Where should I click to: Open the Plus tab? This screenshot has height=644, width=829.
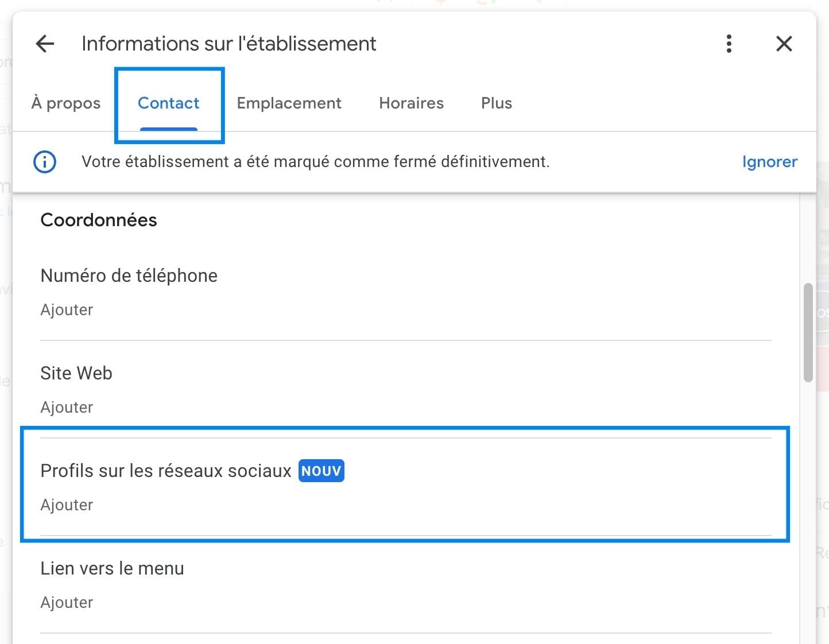(497, 103)
